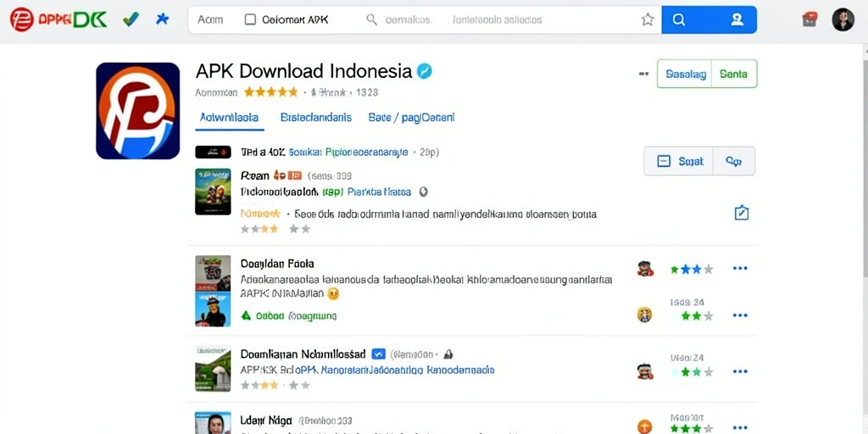Switch to the 'Bistaclandaris' tab
Screen dimensions: 868x434
(x=316, y=117)
